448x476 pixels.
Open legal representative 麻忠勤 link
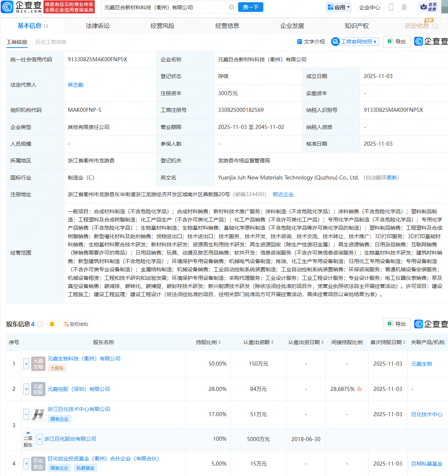[75, 85]
